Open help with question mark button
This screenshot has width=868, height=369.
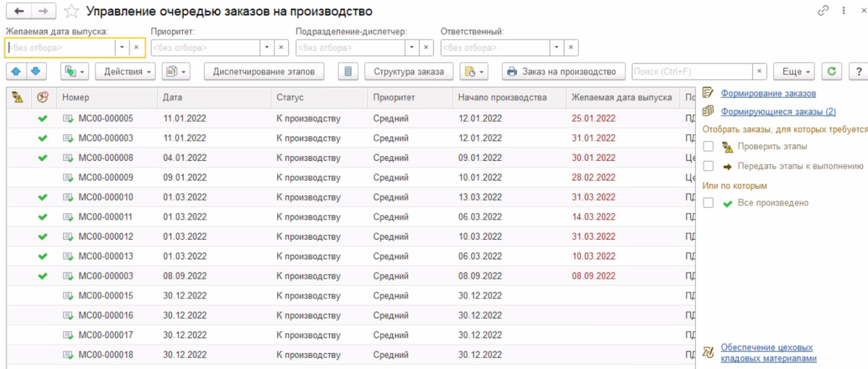[x=858, y=72]
